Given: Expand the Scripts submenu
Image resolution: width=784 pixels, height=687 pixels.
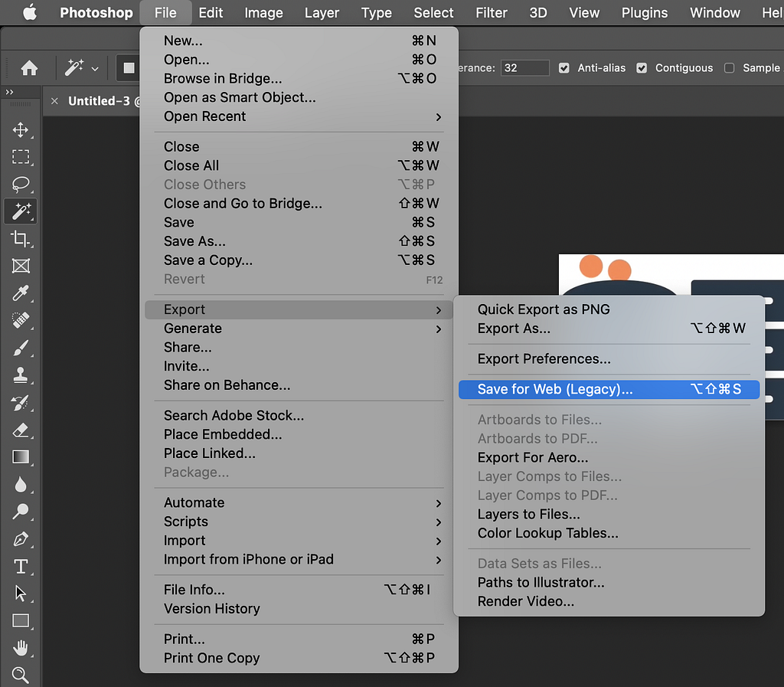Looking at the screenshot, I should point(299,522).
